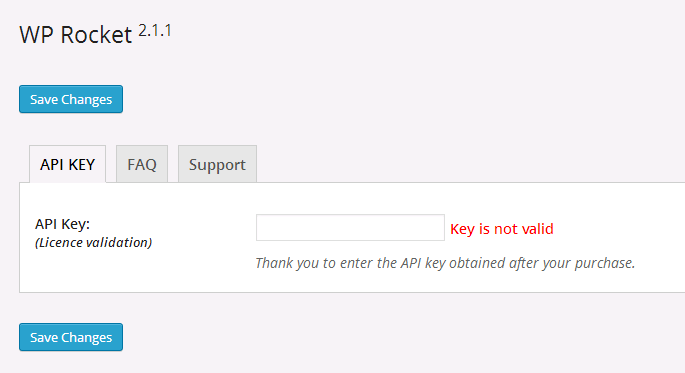Image resolution: width=685 pixels, height=373 pixels.
Task: Click the WP Rocket page title
Action: coord(76,35)
